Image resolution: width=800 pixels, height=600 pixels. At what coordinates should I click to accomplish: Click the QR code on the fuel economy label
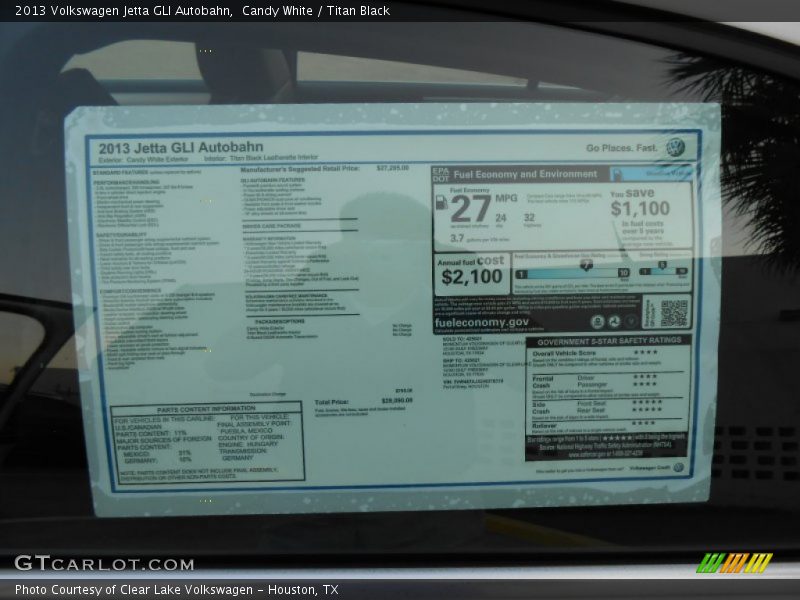[x=674, y=313]
